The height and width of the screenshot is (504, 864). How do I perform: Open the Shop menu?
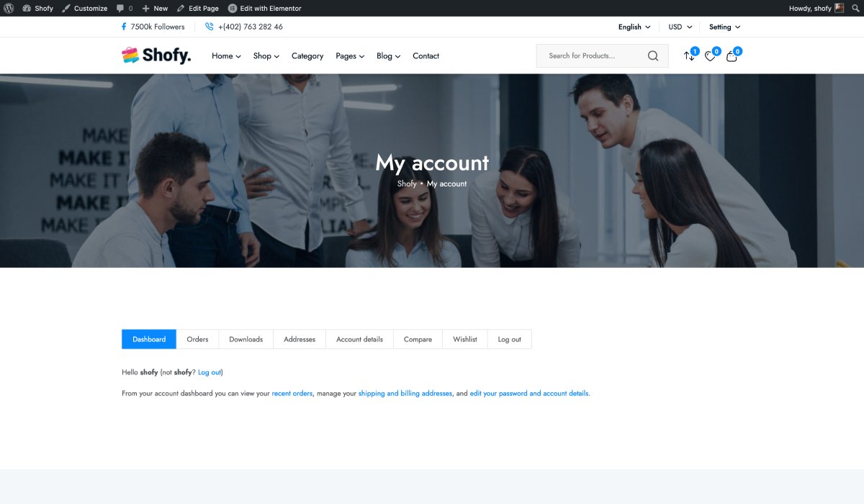click(x=266, y=56)
